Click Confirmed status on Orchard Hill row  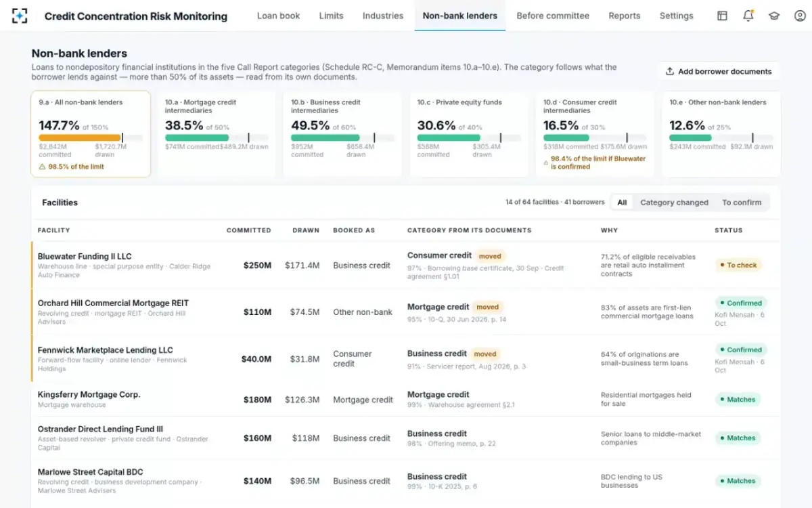pos(740,303)
